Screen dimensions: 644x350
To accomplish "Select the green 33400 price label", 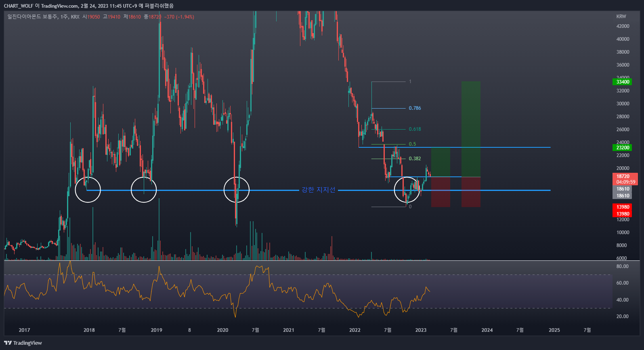I will (623, 82).
